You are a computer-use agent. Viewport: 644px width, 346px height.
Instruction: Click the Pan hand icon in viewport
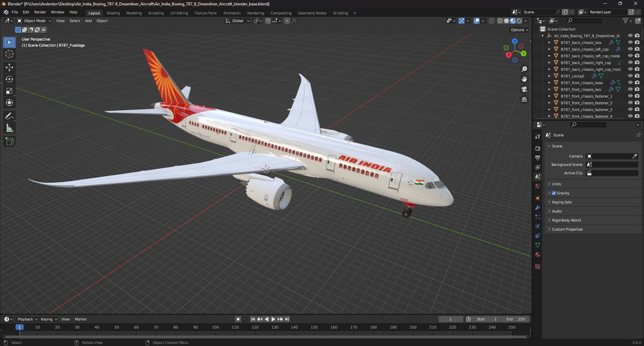coord(524,79)
